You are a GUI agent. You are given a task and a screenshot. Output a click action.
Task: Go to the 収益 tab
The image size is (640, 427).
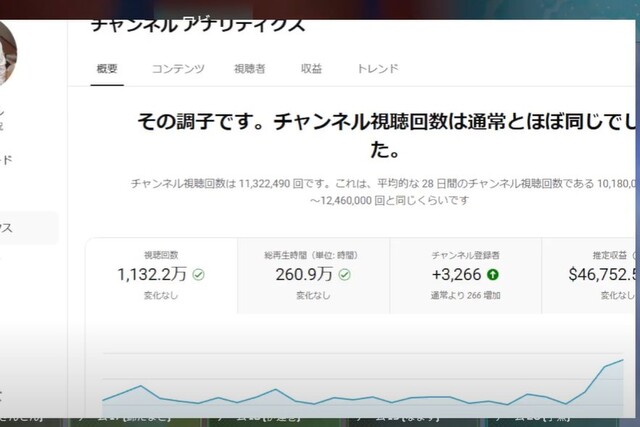coord(311,69)
